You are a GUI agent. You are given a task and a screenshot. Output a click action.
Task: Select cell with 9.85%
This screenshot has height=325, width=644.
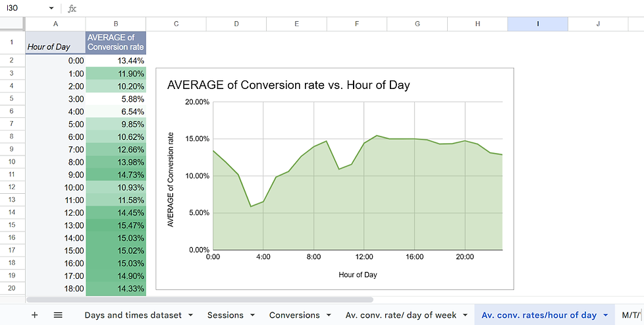tap(116, 124)
